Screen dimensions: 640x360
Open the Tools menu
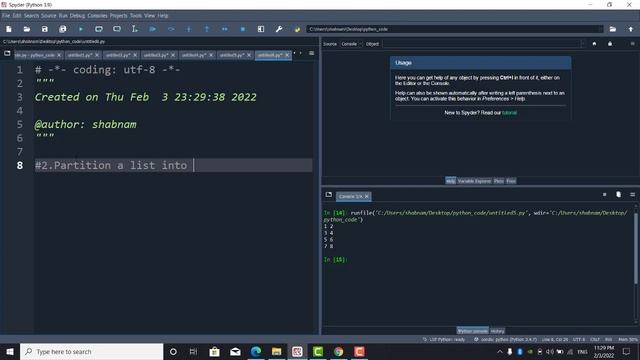click(x=136, y=16)
